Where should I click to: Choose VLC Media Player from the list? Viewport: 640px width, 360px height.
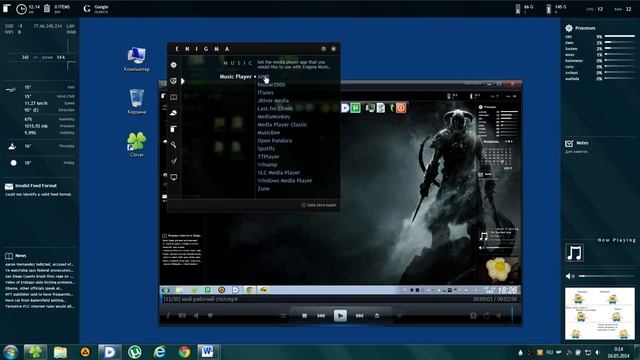[278, 173]
